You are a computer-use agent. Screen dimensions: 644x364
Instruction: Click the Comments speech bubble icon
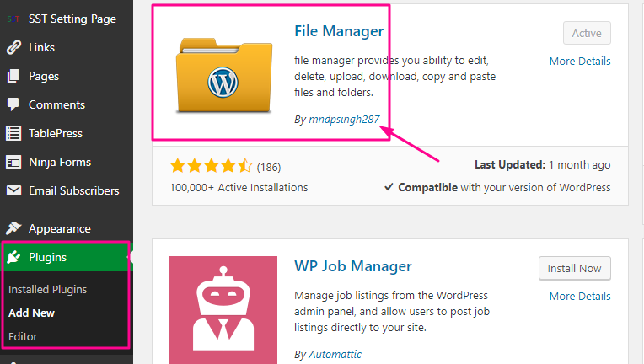coord(13,104)
